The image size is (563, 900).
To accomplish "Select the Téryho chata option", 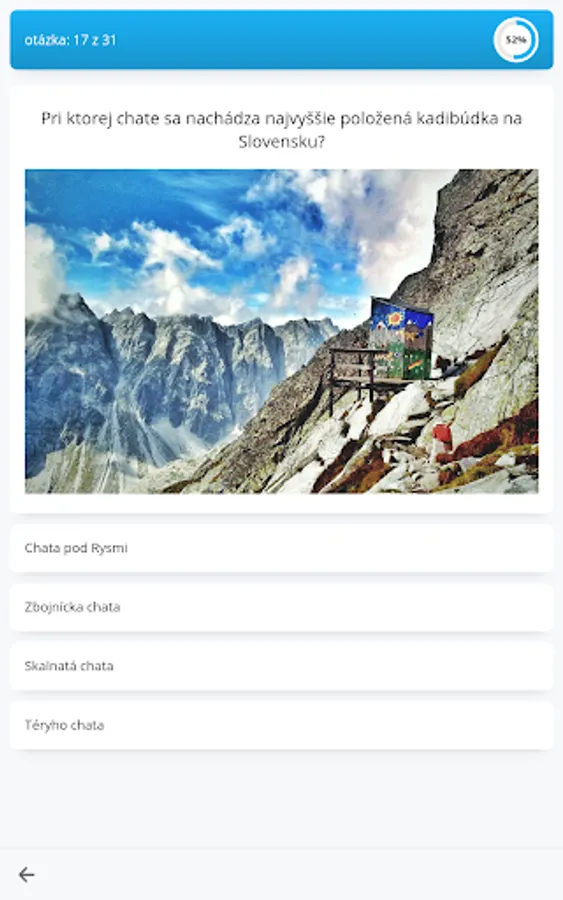I will [x=281, y=726].
